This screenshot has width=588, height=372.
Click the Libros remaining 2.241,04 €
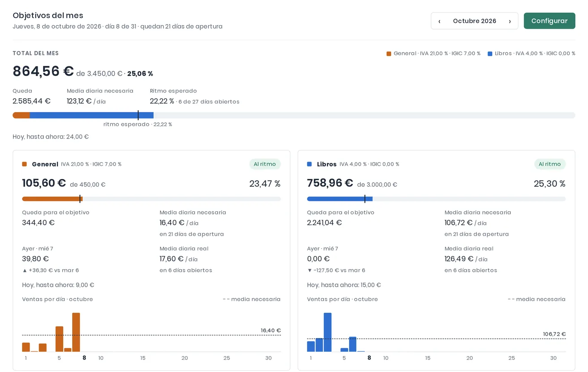(324, 223)
